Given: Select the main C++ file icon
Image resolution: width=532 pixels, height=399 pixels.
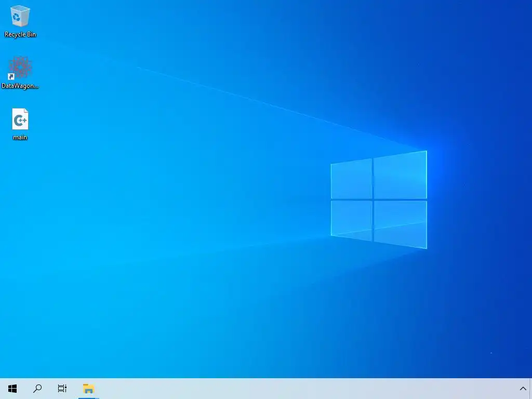Looking at the screenshot, I should pos(20,119).
